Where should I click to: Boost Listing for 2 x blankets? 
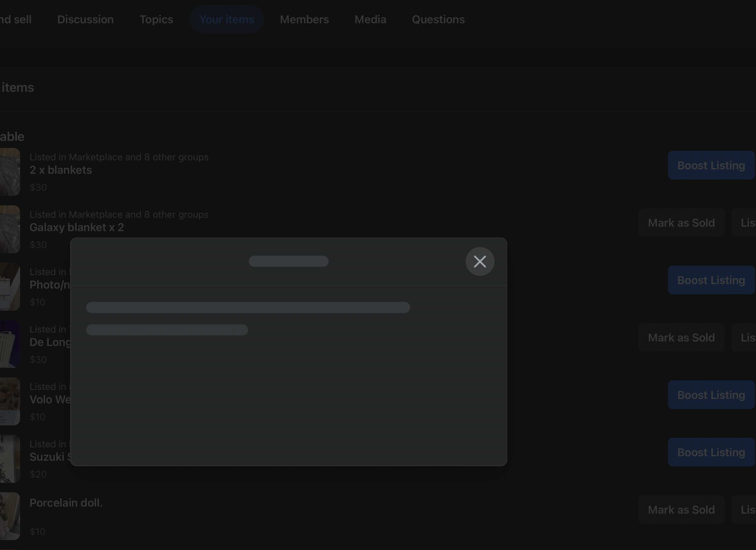click(x=711, y=165)
